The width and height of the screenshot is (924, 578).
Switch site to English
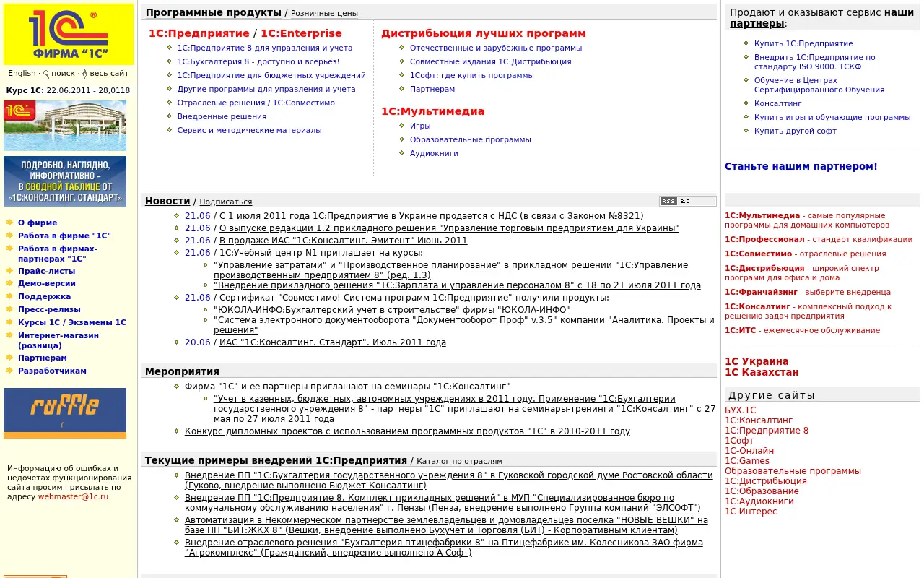tap(22, 73)
